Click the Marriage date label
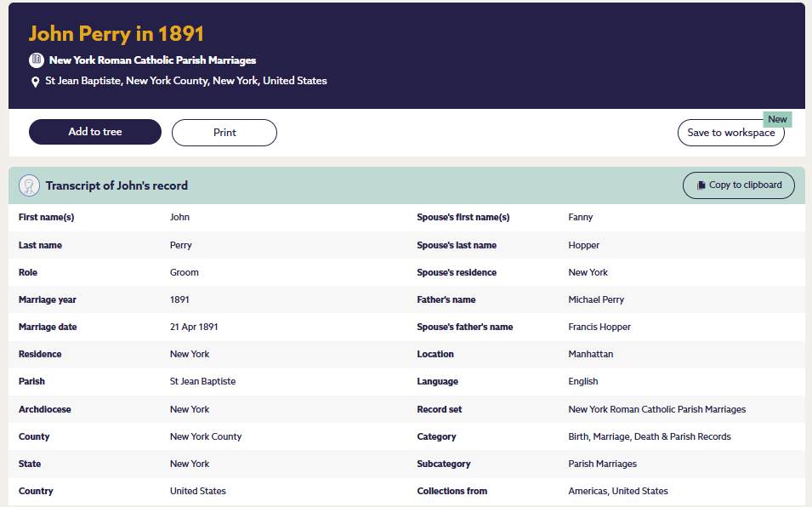Screen dimensions: 812x507 [x=48, y=327]
